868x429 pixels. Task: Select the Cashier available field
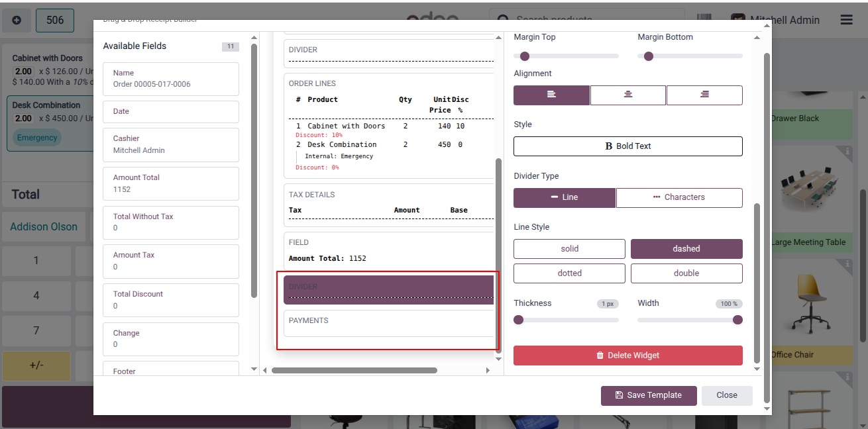[x=171, y=144]
